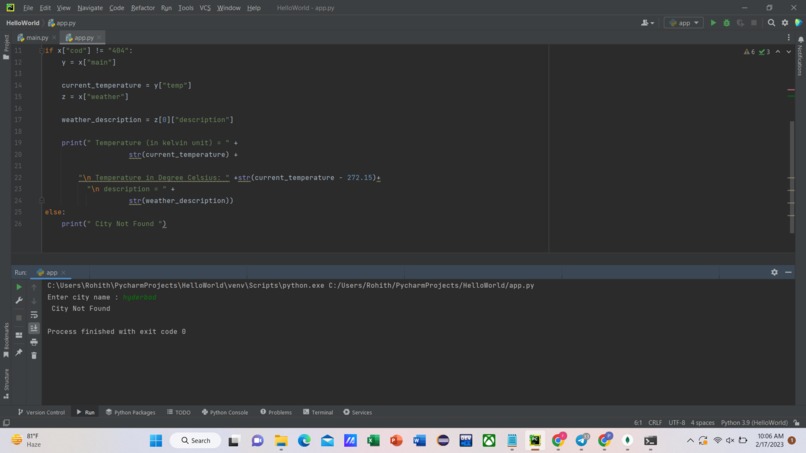The width and height of the screenshot is (806, 453).
Task: Open wrench Modify Run Configuration icon
Action: pyautogui.click(x=19, y=300)
